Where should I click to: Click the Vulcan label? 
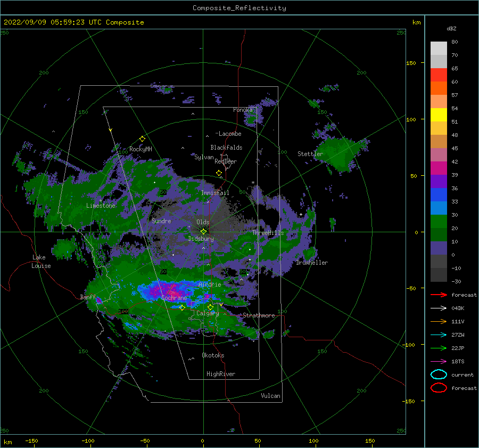click(x=271, y=396)
